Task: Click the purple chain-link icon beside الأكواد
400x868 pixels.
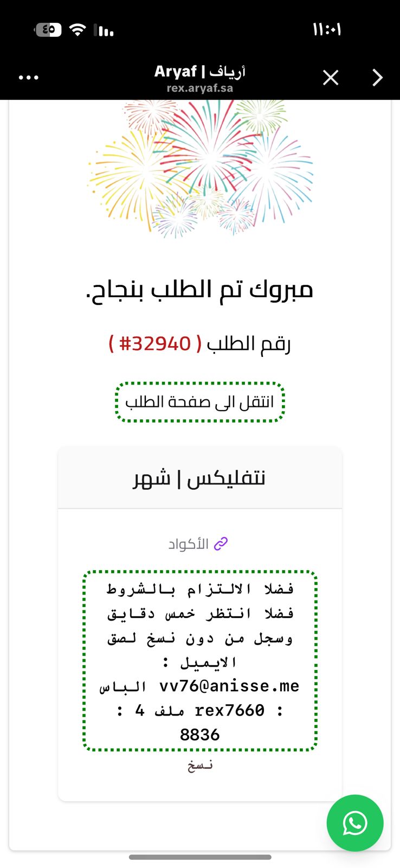Action: point(221,544)
